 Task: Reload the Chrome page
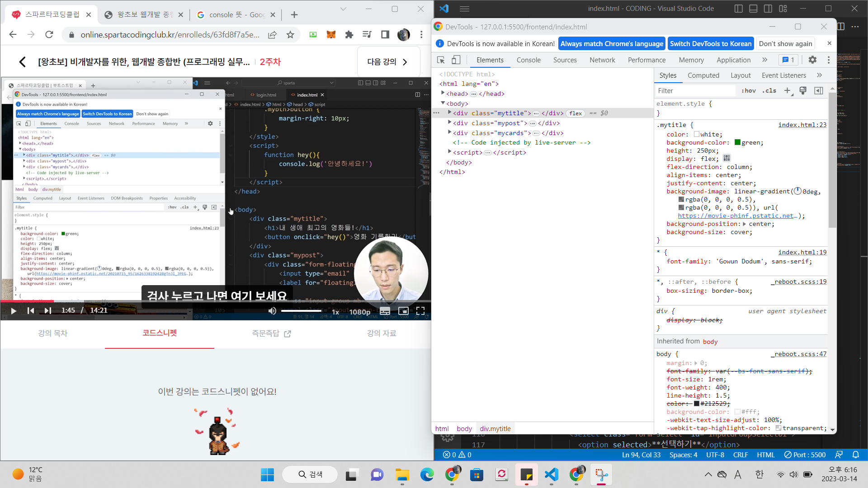click(49, 35)
